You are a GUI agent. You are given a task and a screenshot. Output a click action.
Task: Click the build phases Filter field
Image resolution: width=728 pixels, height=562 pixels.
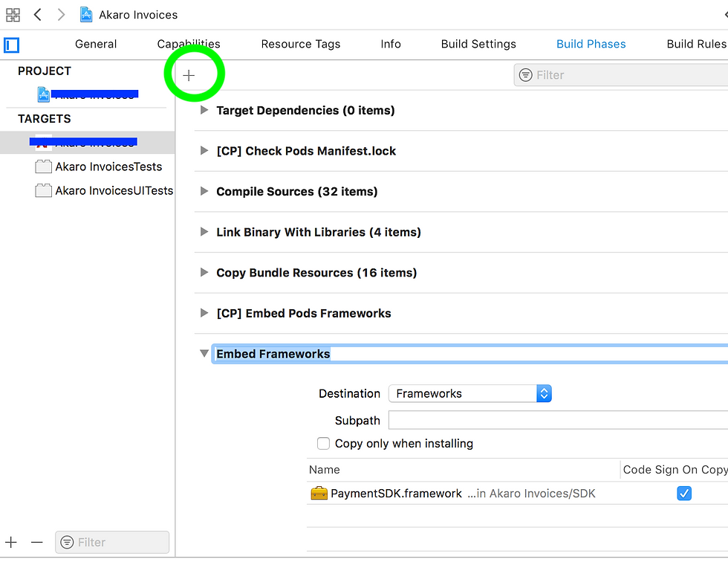click(621, 75)
